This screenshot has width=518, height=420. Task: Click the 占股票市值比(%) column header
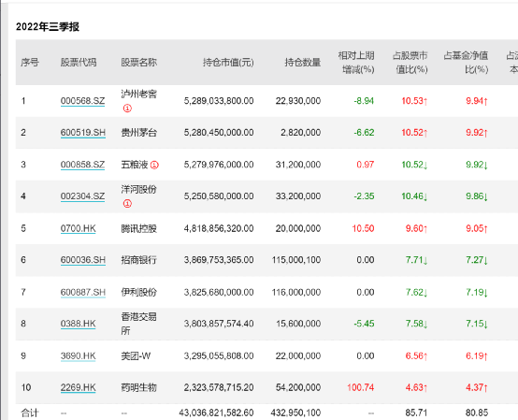tap(410, 62)
